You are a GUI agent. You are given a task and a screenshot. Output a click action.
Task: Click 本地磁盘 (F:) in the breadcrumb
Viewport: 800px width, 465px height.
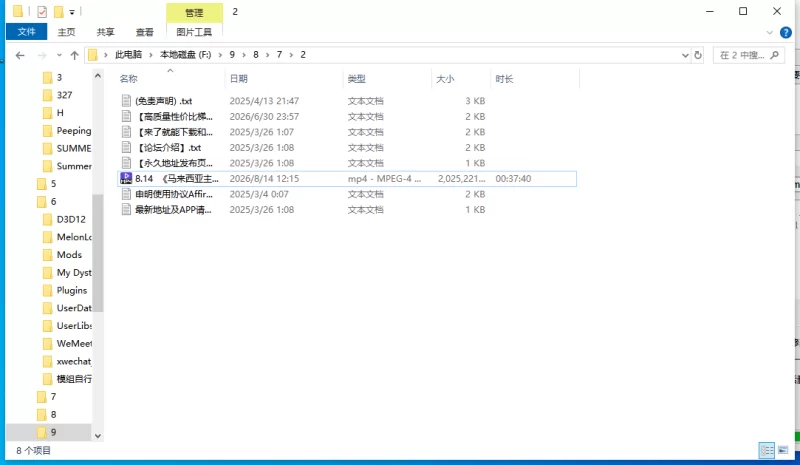tap(185, 55)
